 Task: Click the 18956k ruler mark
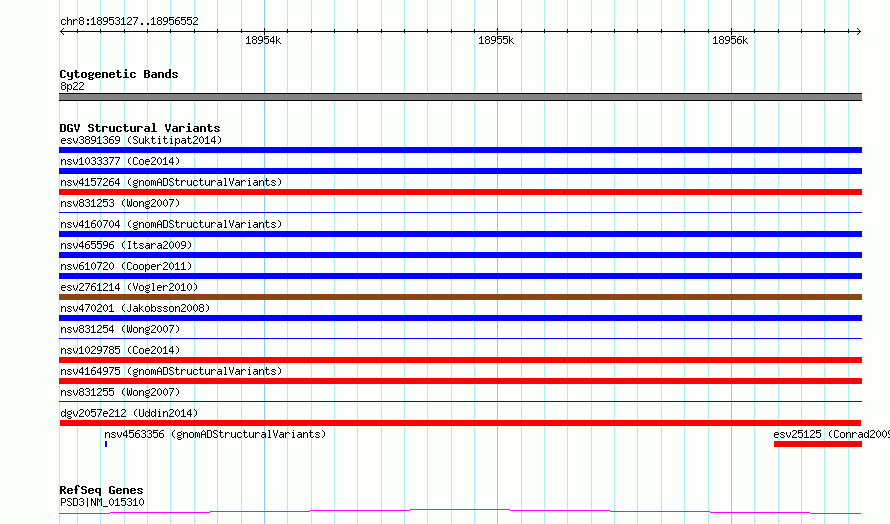pyautogui.click(x=730, y=40)
